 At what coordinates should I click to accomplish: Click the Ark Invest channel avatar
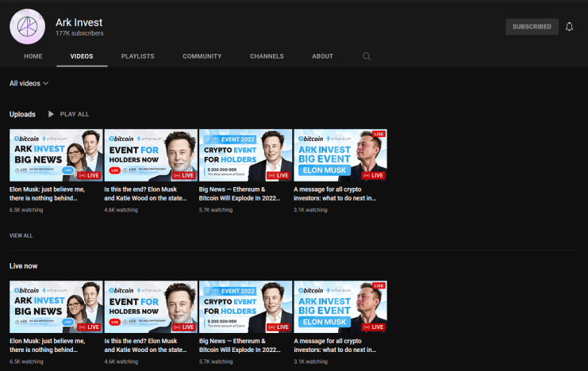coord(28,27)
